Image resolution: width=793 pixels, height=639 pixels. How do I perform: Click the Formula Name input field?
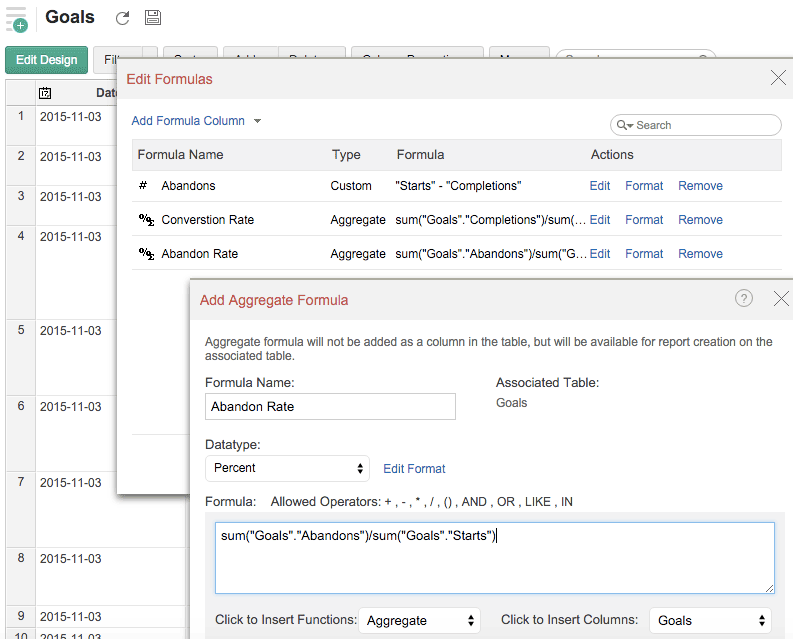(x=330, y=406)
